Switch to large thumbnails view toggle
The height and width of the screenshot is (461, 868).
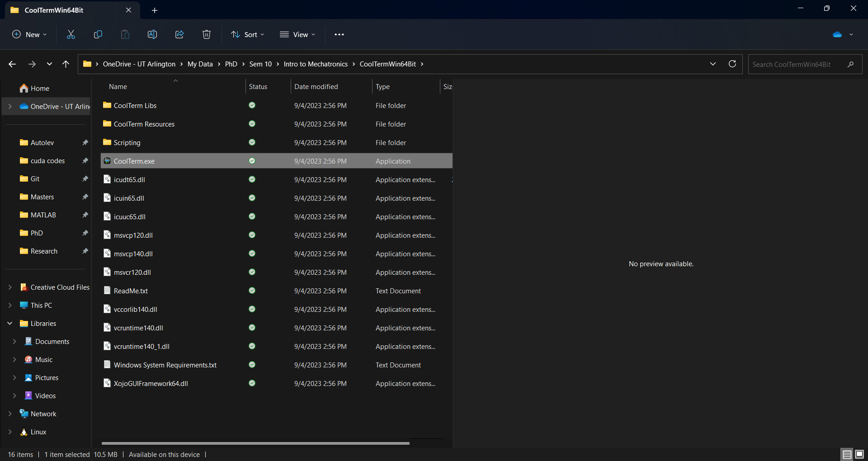point(859,454)
